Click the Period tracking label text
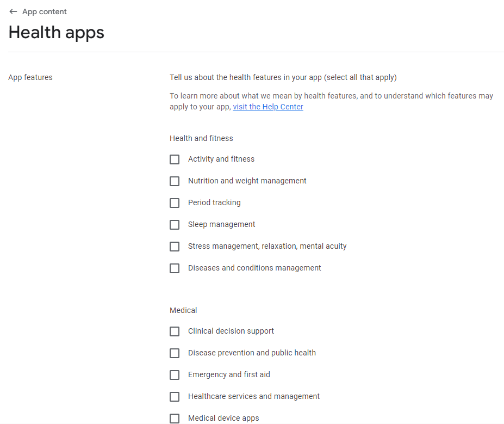 [214, 202]
